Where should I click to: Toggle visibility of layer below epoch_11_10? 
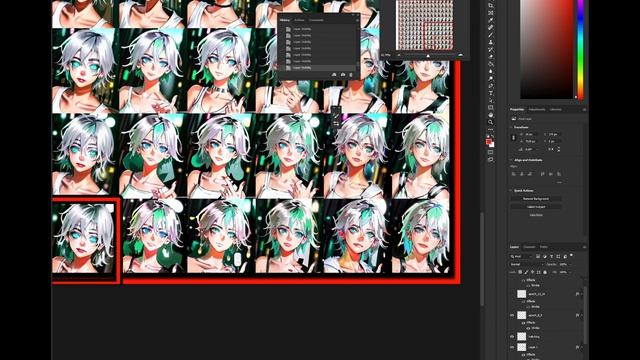pos(512,315)
